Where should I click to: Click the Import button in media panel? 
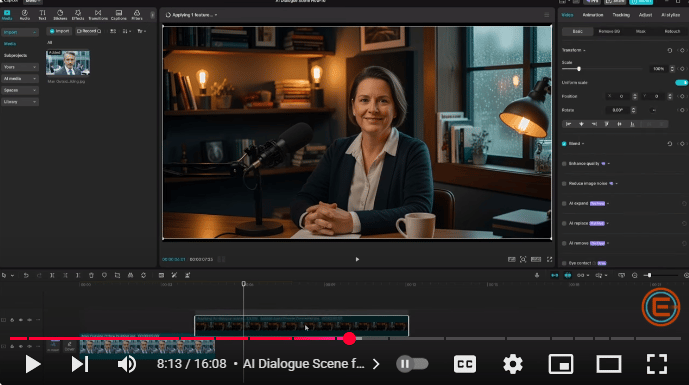tap(59, 31)
